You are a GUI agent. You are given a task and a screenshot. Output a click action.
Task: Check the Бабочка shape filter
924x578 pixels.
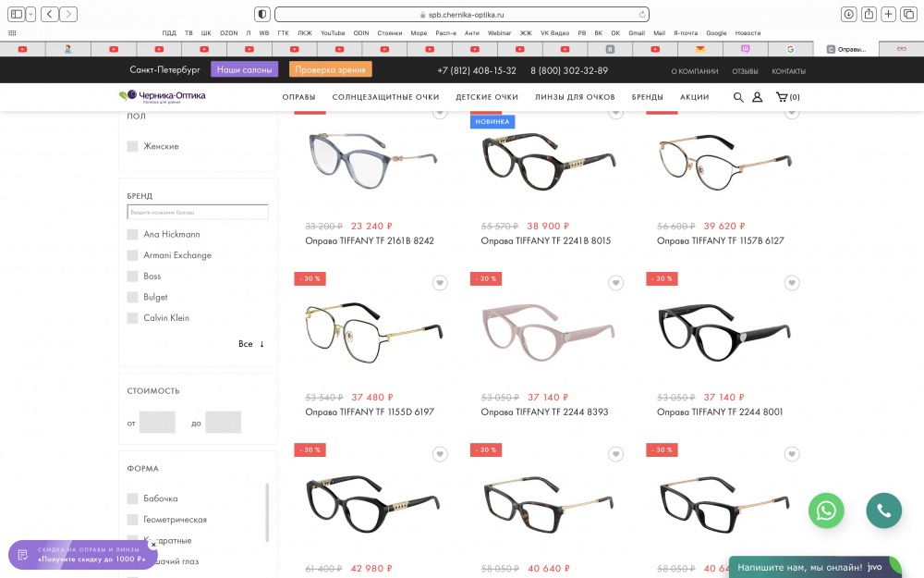pyautogui.click(x=132, y=498)
